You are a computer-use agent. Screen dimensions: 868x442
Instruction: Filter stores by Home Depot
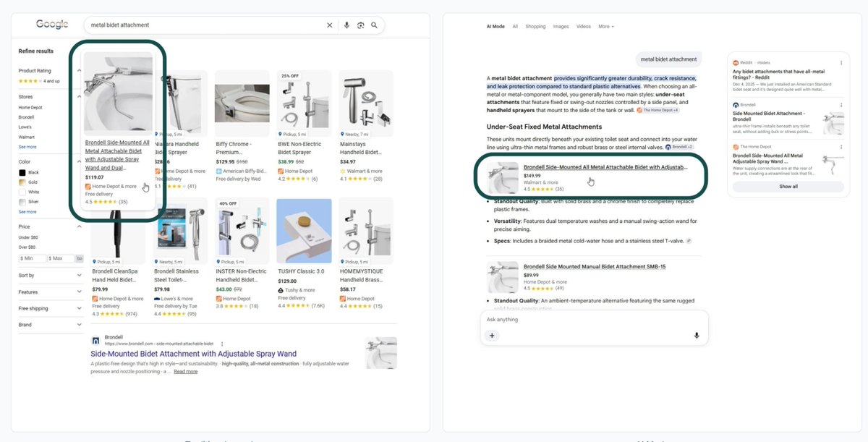click(30, 107)
